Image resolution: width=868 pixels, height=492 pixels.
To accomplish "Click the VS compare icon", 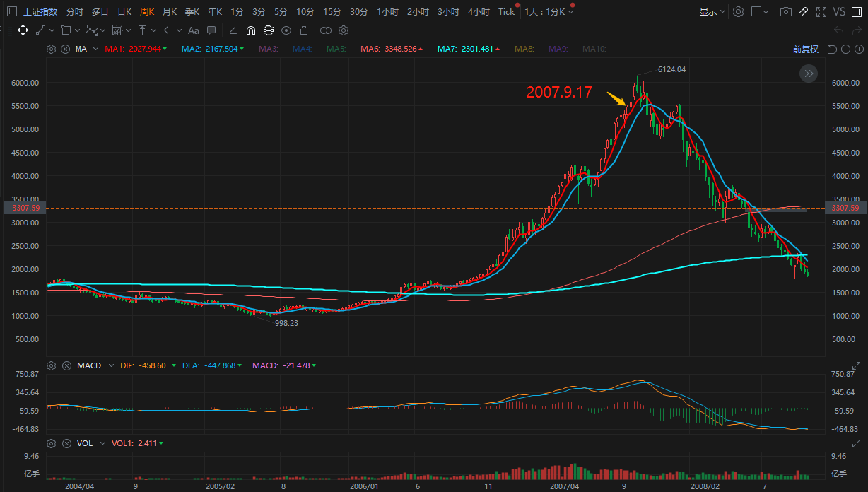I will click(x=839, y=12).
